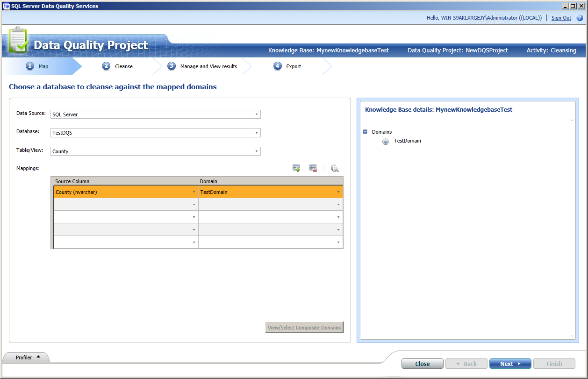Delete the selected column mapping

coord(313,168)
